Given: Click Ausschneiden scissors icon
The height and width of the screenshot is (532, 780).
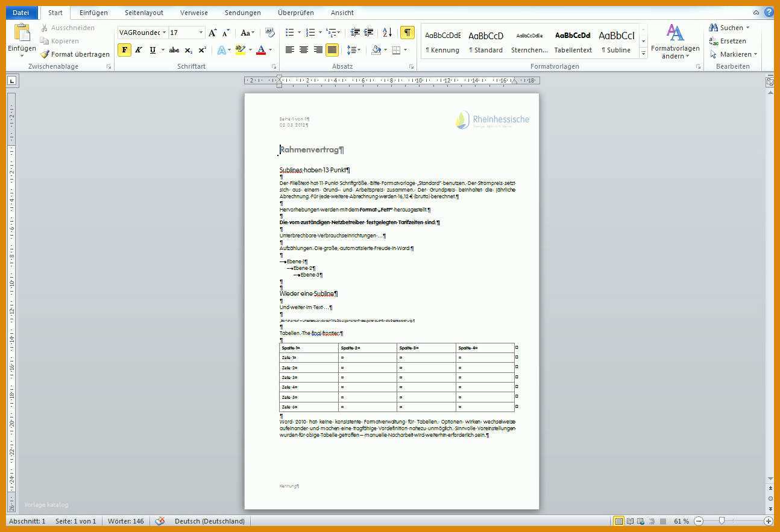Looking at the screenshot, I should 45,28.
